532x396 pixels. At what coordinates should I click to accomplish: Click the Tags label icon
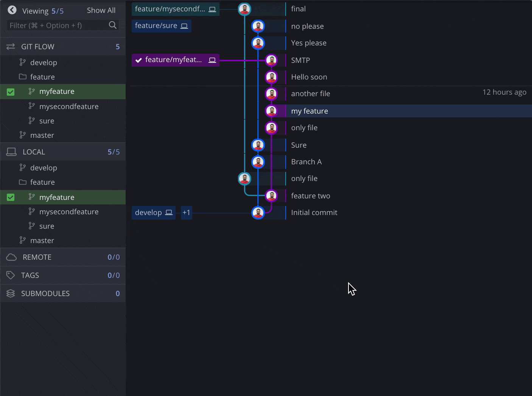(11, 275)
